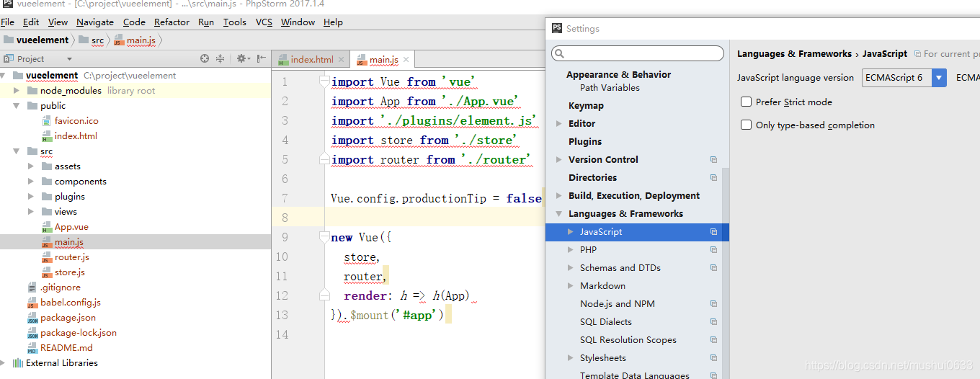Click the per-project icon beside PHP

[x=713, y=250]
